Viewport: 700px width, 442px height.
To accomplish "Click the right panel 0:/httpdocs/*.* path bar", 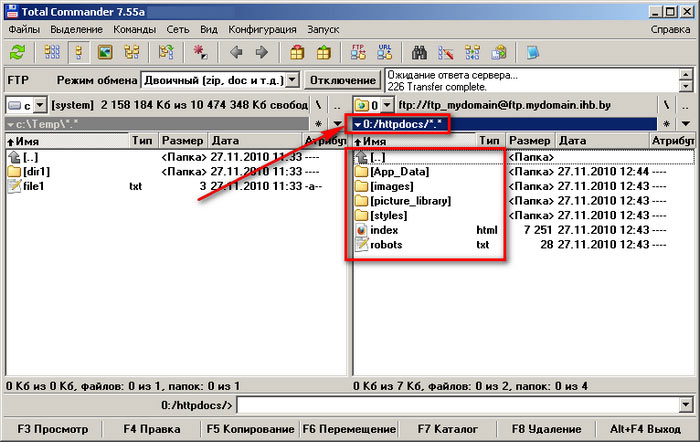I will coord(504,124).
